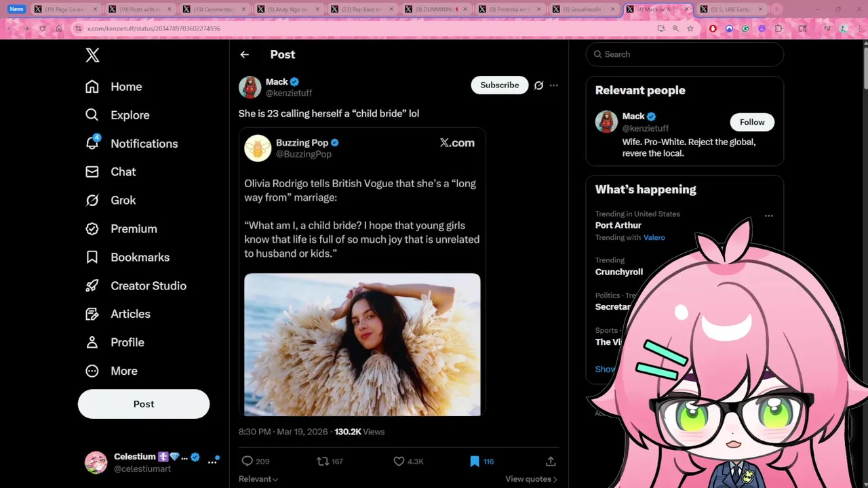The image size is (868, 488).
Task: Open Crunchyroll trending topic
Action: click(619, 272)
